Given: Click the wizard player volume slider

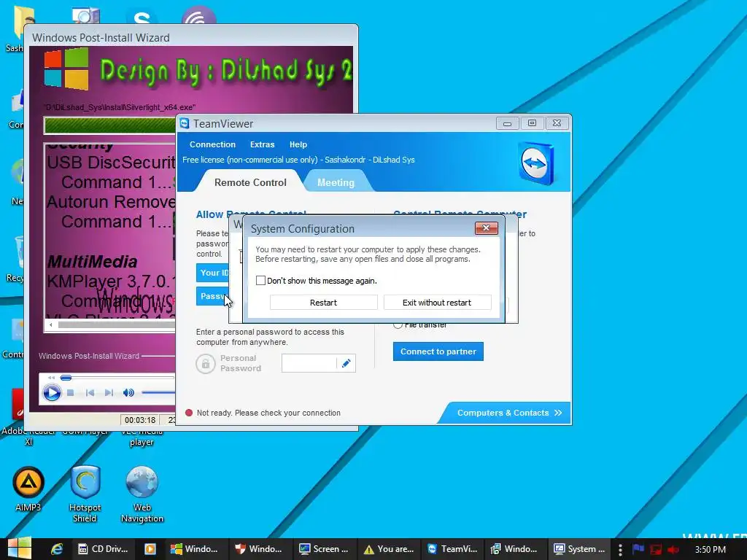Looking at the screenshot, I should [x=158, y=392].
